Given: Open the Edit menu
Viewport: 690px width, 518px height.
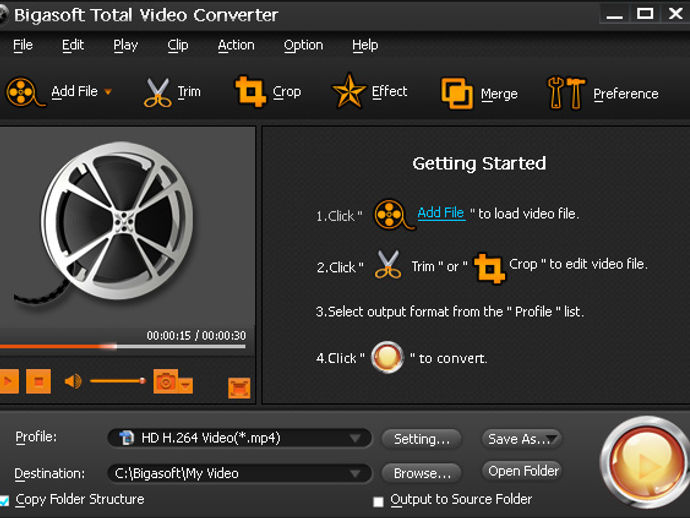Looking at the screenshot, I should click(73, 45).
